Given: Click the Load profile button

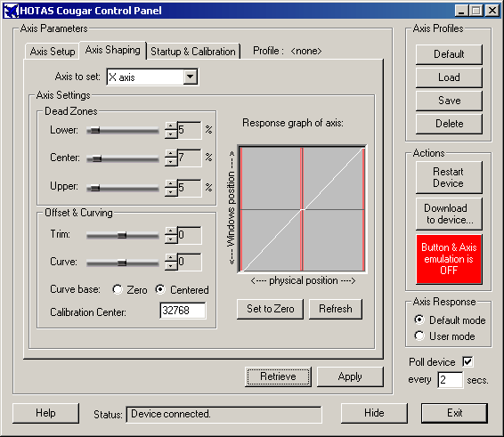Looking at the screenshot, I should tap(449, 77).
